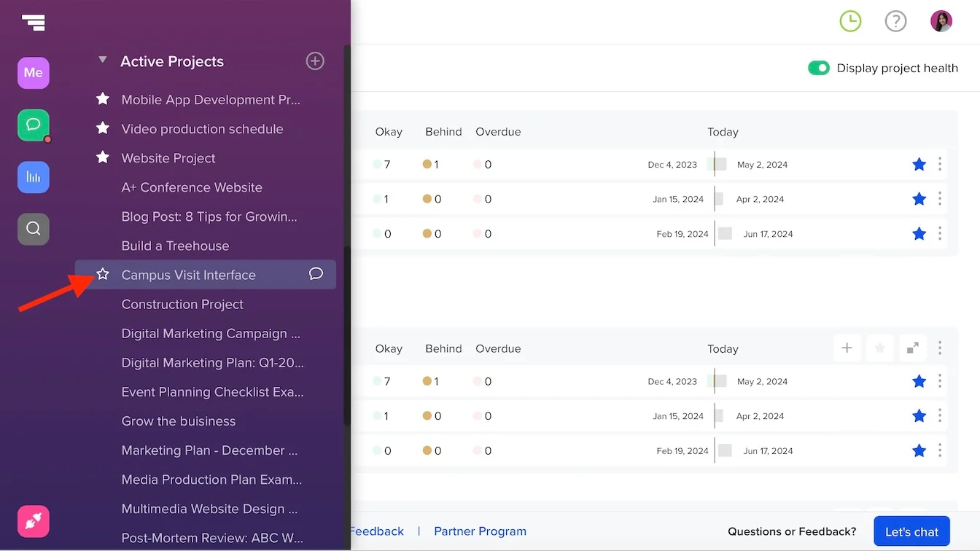Open the Help question mark icon
The width and height of the screenshot is (980, 551).
click(x=895, y=21)
